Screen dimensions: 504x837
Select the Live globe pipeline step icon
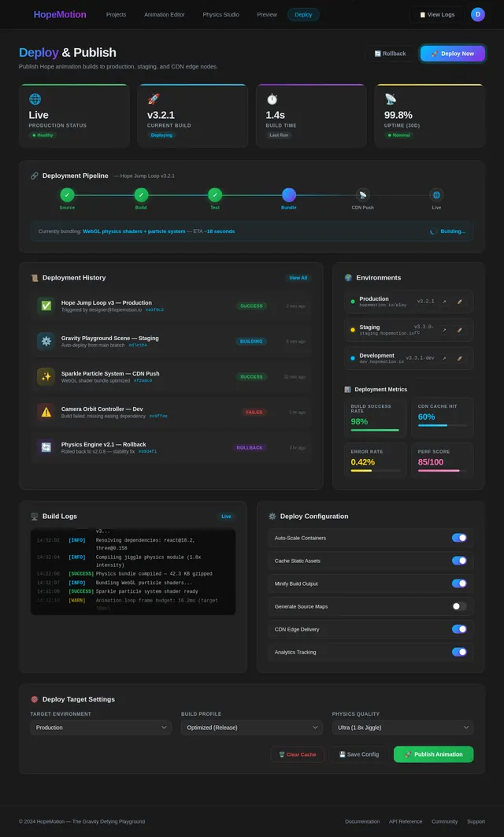(436, 195)
